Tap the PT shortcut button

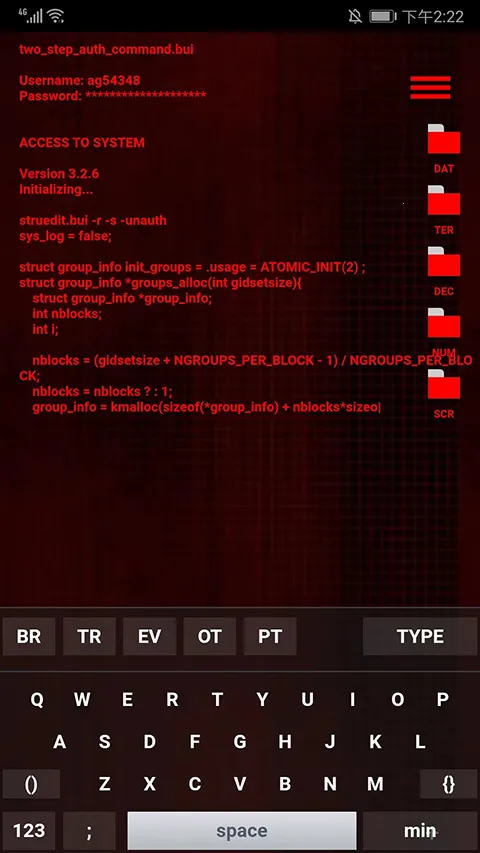270,636
